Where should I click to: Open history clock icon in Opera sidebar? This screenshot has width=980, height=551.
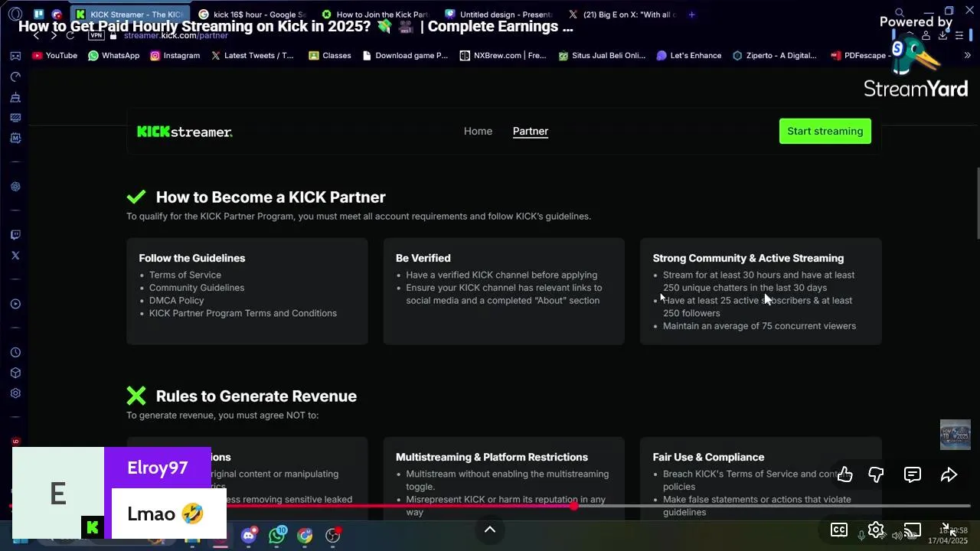[15, 353]
